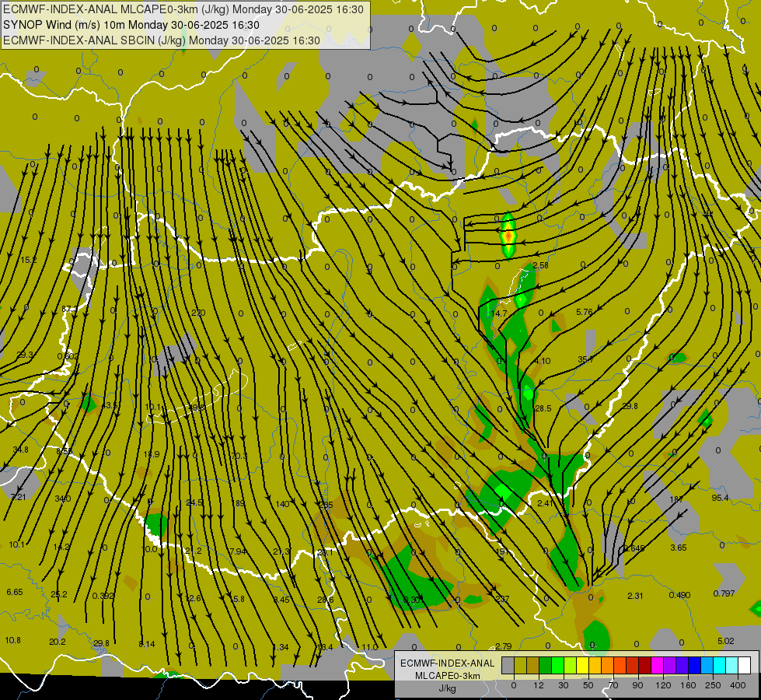Viewport: 761px width, 700px height.
Task: Click the legend tick label 50
Action: [x=588, y=685]
